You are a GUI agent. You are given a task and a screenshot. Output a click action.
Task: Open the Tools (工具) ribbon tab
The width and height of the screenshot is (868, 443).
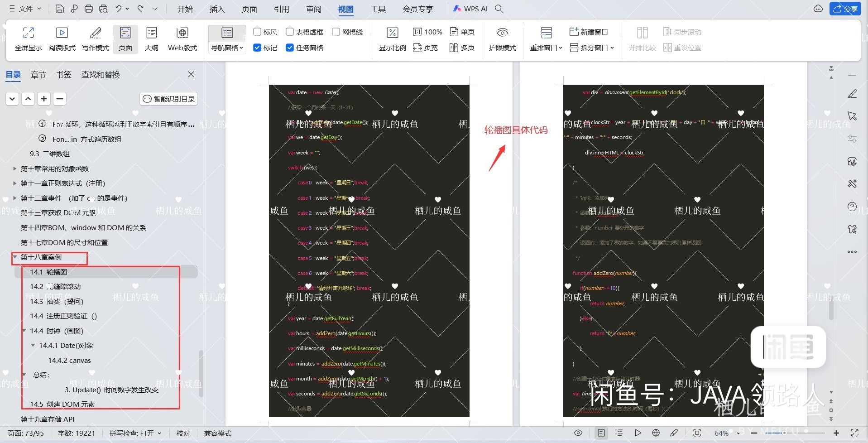pyautogui.click(x=378, y=9)
